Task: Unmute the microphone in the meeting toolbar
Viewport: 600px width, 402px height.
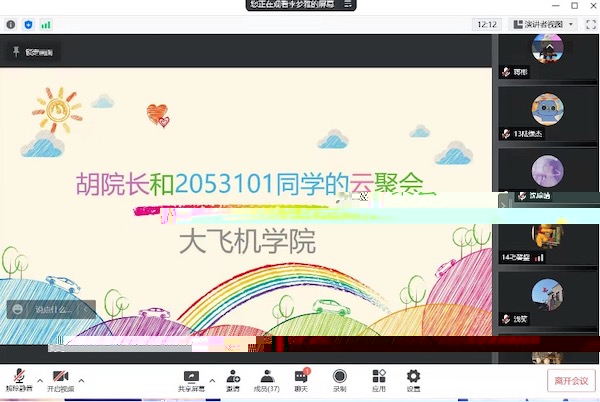Action: pos(19,381)
